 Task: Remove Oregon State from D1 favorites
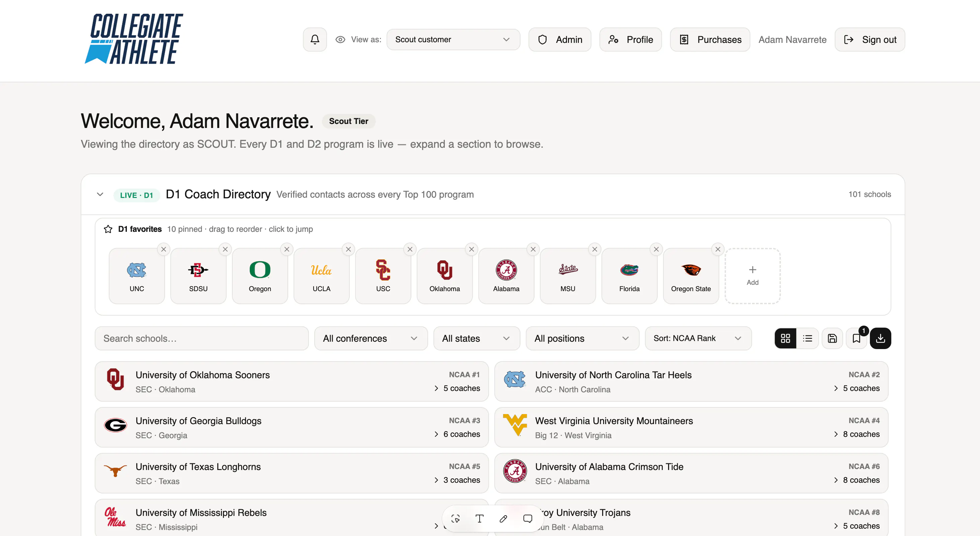pyautogui.click(x=718, y=249)
